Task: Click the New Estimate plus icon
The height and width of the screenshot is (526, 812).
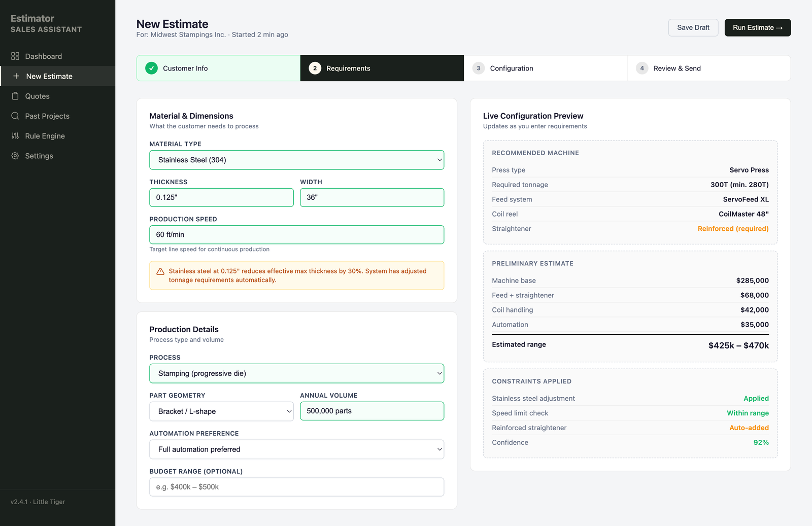Action: [x=15, y=76]
